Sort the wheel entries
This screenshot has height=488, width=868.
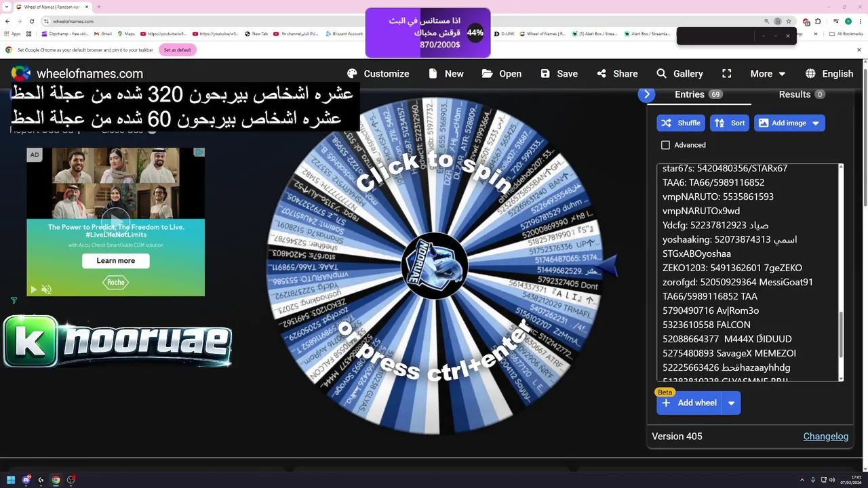tap(730, 123)
